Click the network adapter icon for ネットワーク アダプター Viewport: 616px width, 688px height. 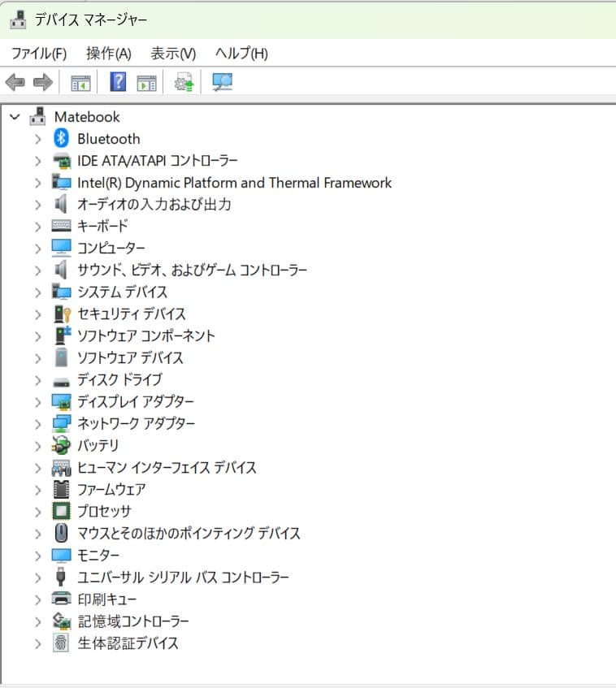(61, 423)
